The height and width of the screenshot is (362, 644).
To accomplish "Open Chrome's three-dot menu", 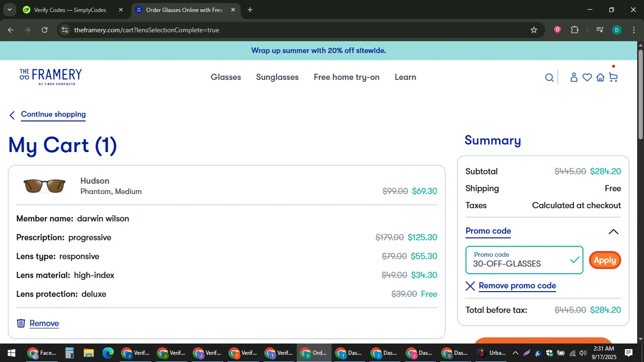I will click(634, 30).
